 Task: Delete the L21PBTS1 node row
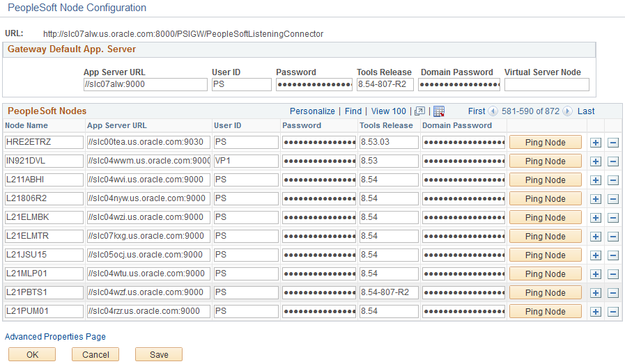click(613, 293)
